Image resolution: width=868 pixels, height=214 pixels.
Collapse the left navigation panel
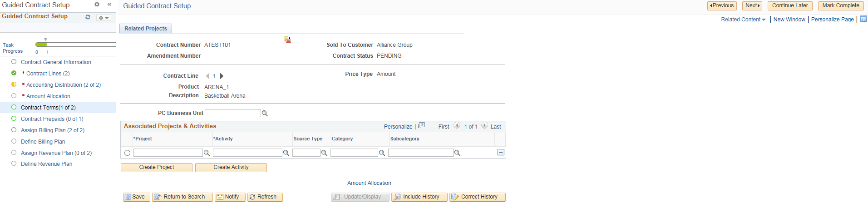[109, 5]
